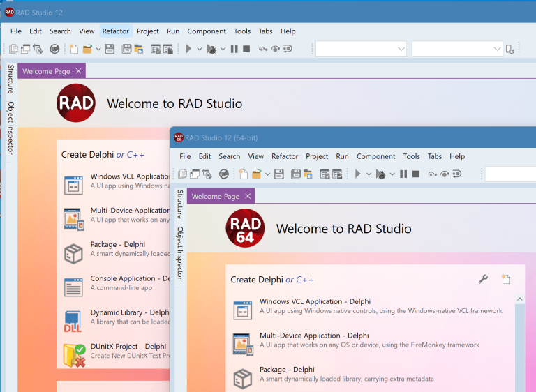Click single-disk Save icon in back window toolbar
Image resolution: width=536 pixels, height=392 pixels.
click(x=110, y=49)
